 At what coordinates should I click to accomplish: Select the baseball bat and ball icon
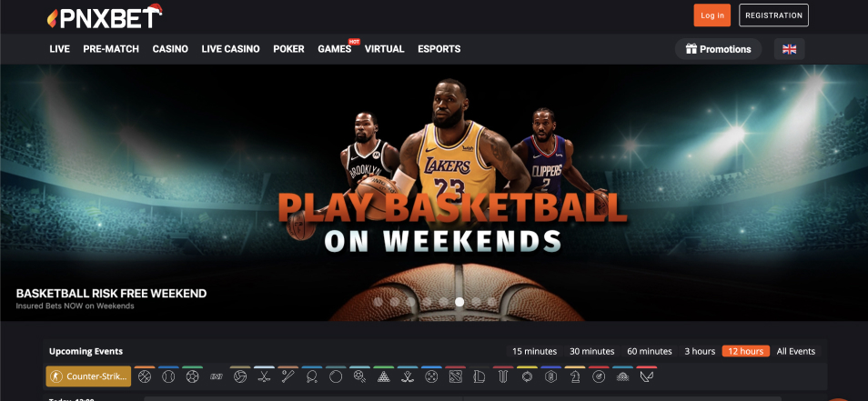coord(288,376)
